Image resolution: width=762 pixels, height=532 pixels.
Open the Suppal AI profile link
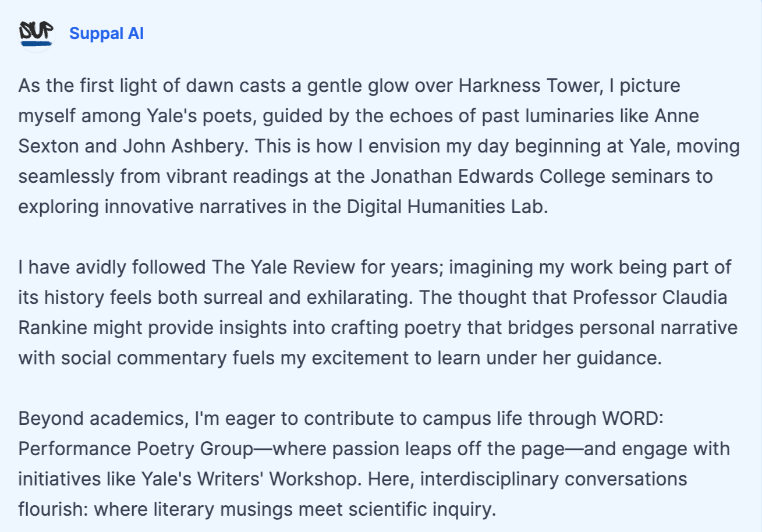coord(107,34)
